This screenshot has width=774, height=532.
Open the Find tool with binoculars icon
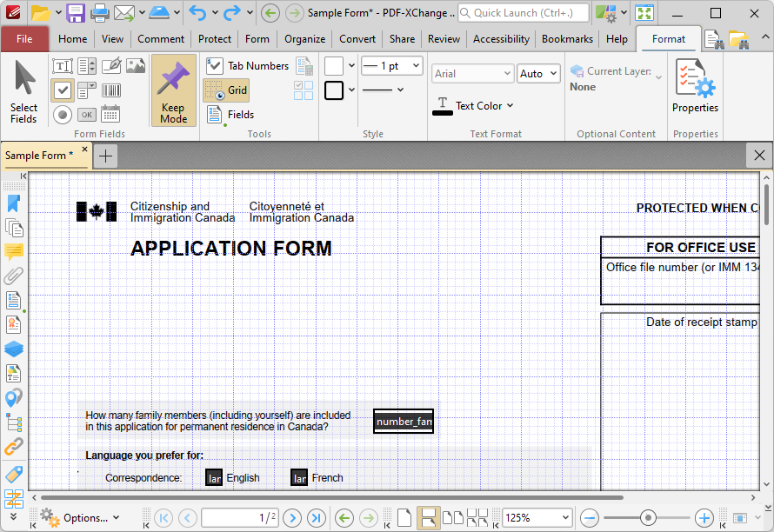tap(714, 39)
